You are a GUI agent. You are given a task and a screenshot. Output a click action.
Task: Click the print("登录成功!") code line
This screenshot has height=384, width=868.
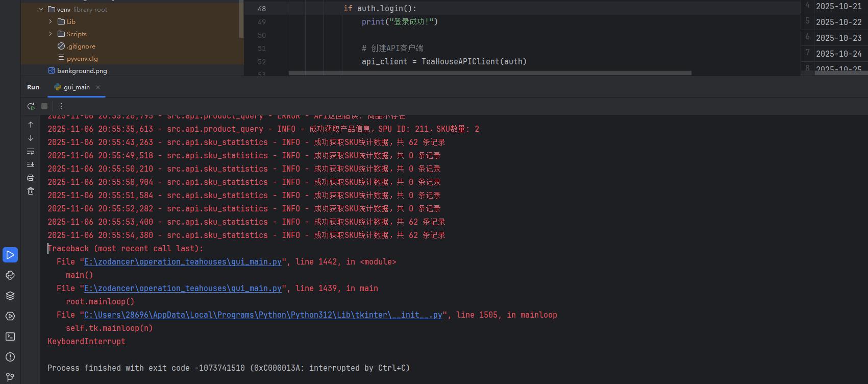pos(400,22)
